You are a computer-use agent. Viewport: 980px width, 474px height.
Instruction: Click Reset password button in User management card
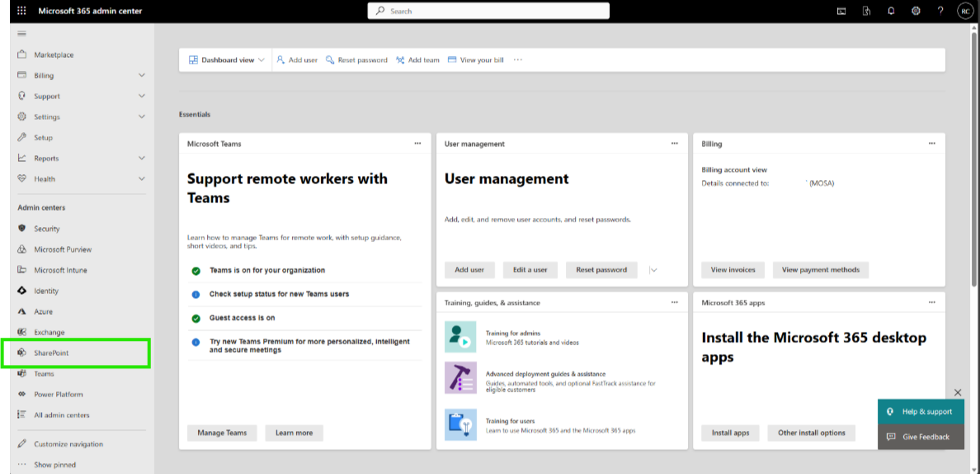click(x=601, y=270)
